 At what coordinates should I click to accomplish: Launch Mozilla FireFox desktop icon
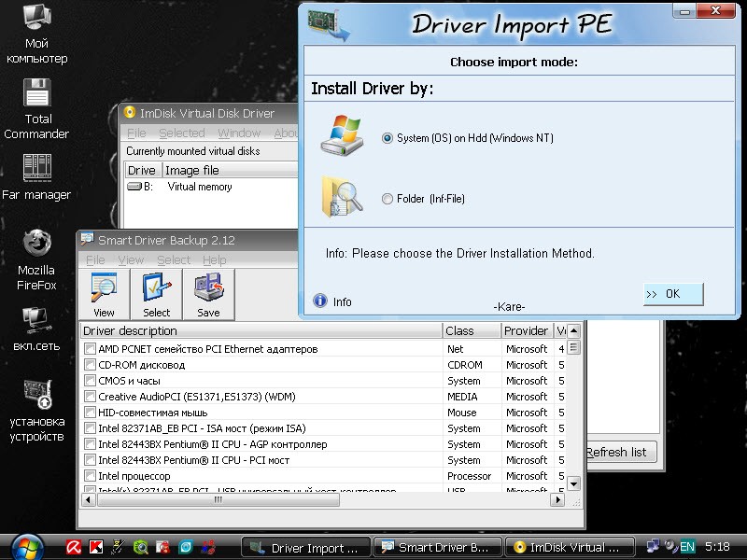click(36, 260)
